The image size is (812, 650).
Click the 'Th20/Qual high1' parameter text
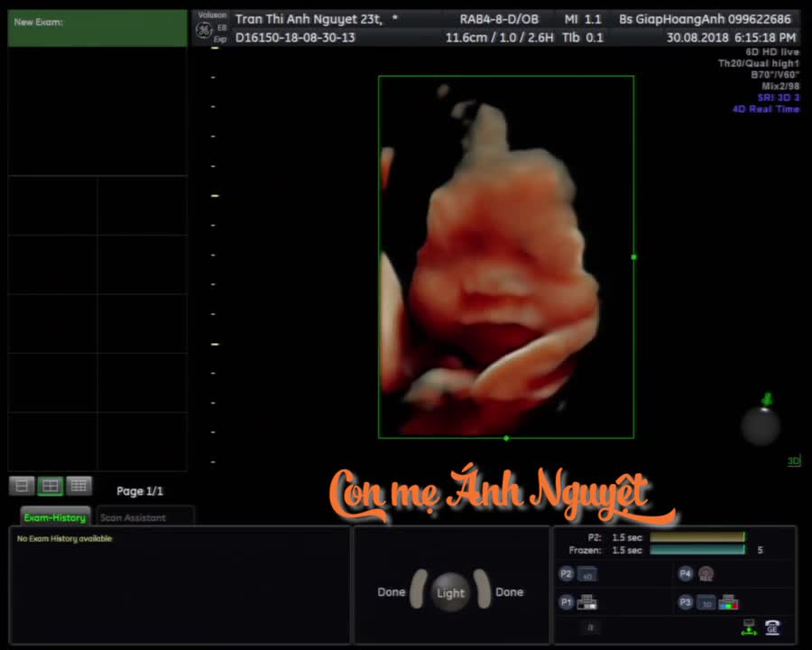click(759, 63)
